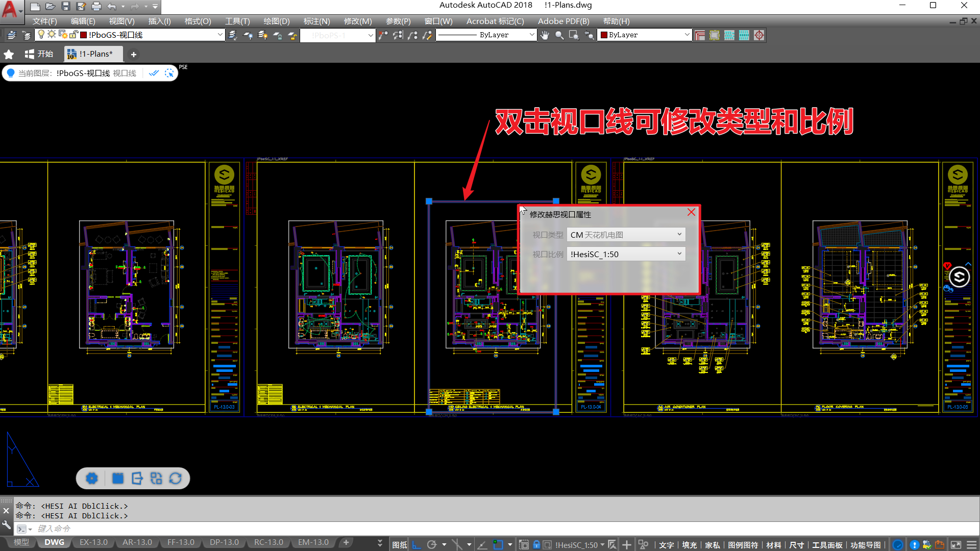Click the Pan hand tool icon
Viewport: 980px width, 551px height.
[x=545, y=35]
